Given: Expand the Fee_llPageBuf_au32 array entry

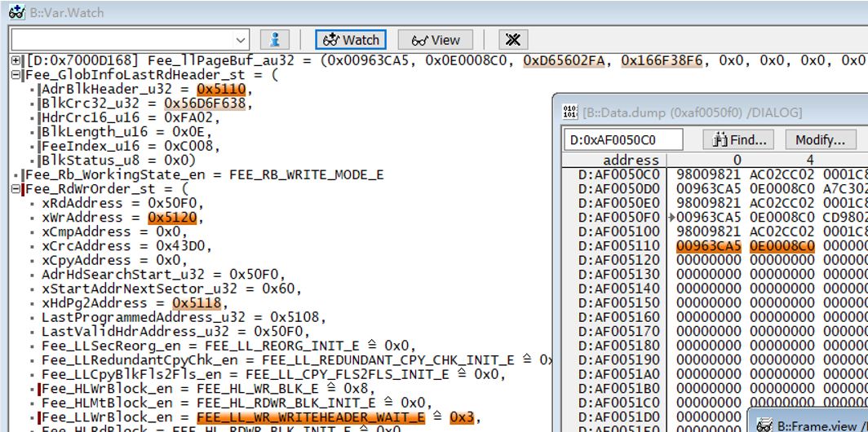Looking at the screenshot, I should pos(16,60).
